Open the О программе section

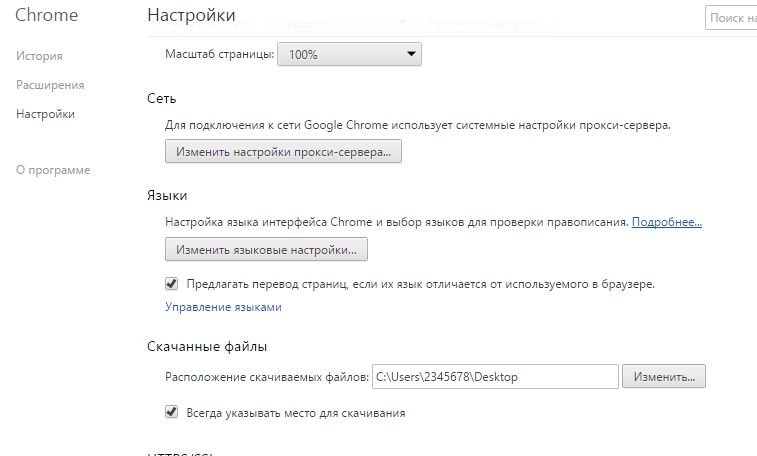[x=53, y=170]
